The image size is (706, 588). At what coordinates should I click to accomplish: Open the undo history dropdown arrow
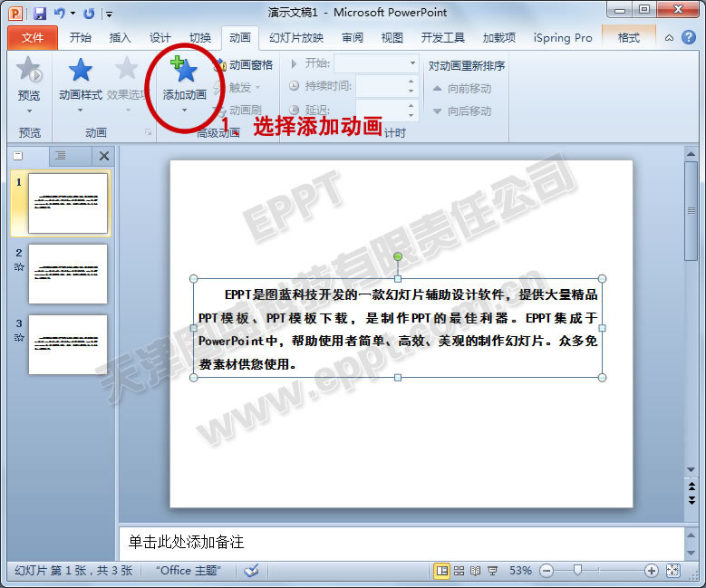[x=73, y=13]
